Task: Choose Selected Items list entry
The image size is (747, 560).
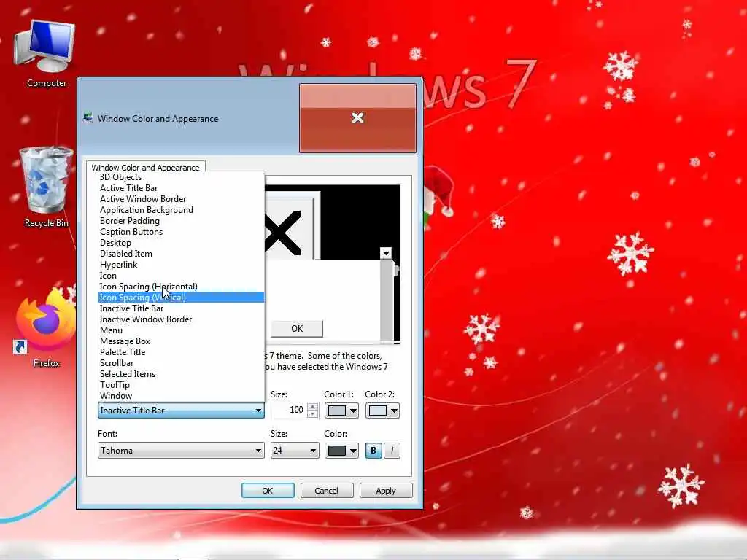Action: click(x=181, y=374)
